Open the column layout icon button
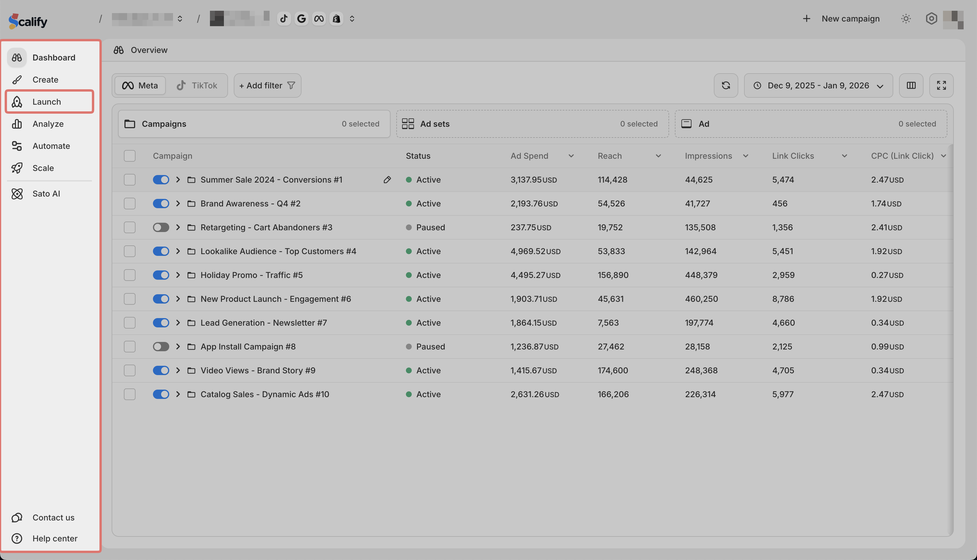The image size is (977, 560). tap(911, 85)
